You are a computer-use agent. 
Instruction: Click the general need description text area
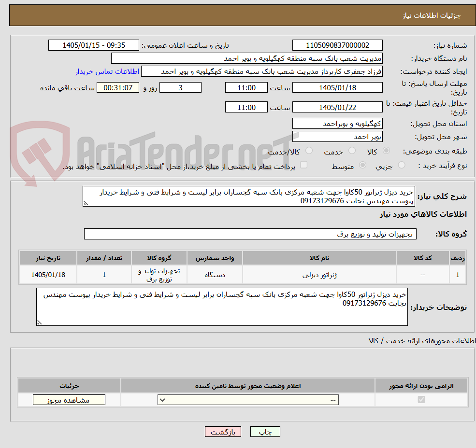click(248, 196)
